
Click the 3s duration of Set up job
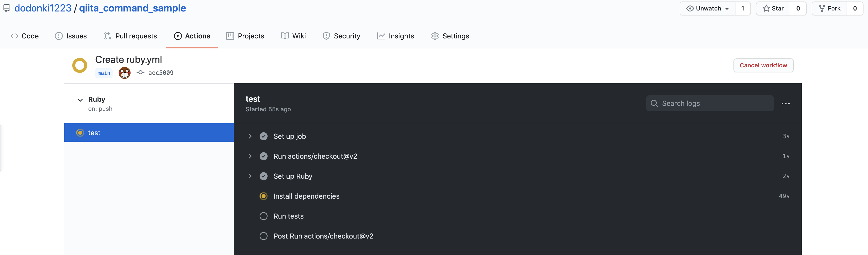[x=786, y=136]
